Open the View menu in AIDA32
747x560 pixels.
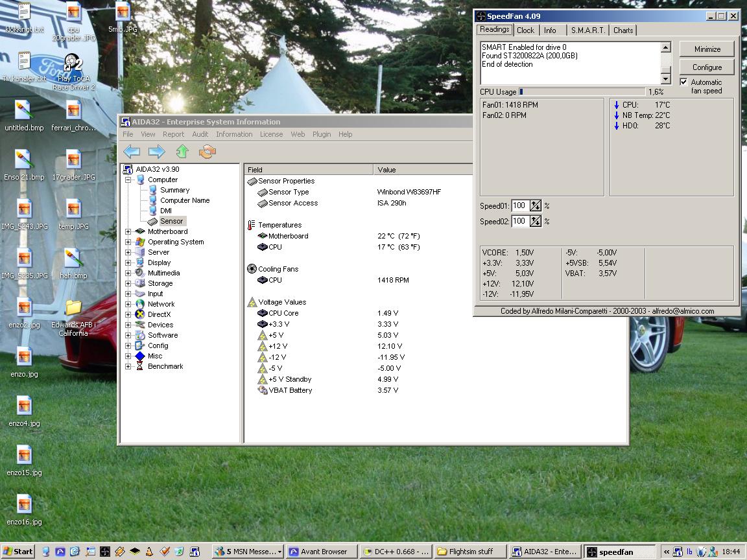148,134
